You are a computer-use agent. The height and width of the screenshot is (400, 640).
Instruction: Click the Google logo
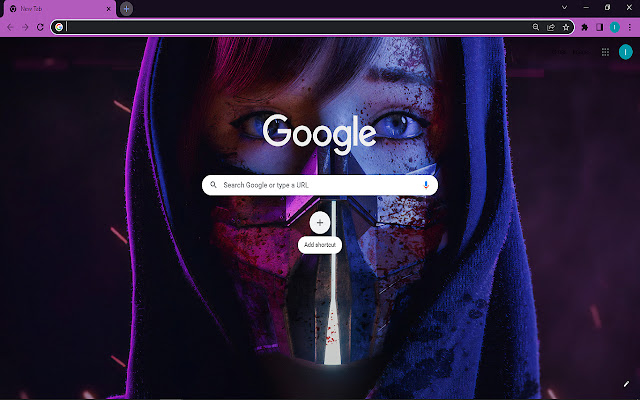click(320, 134)
